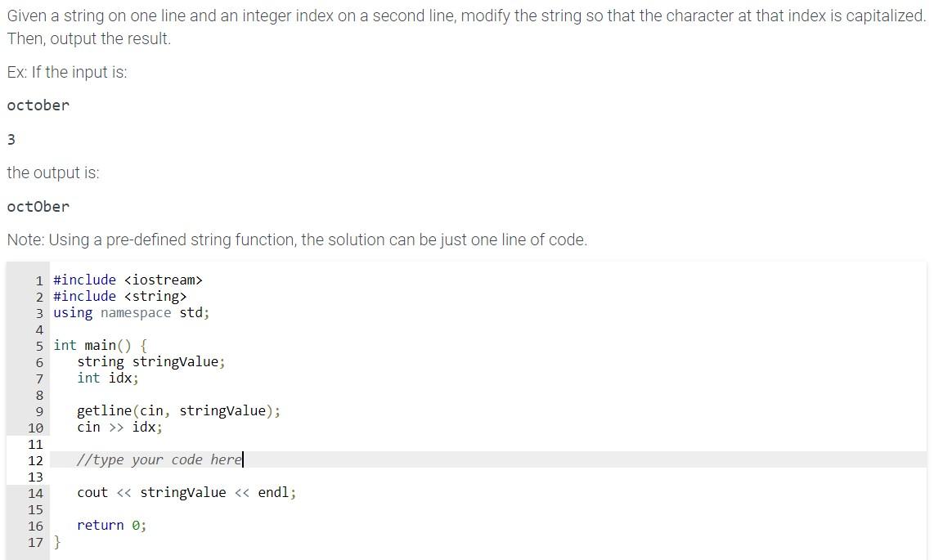Click the 'return 0;' line

[112, 526]
